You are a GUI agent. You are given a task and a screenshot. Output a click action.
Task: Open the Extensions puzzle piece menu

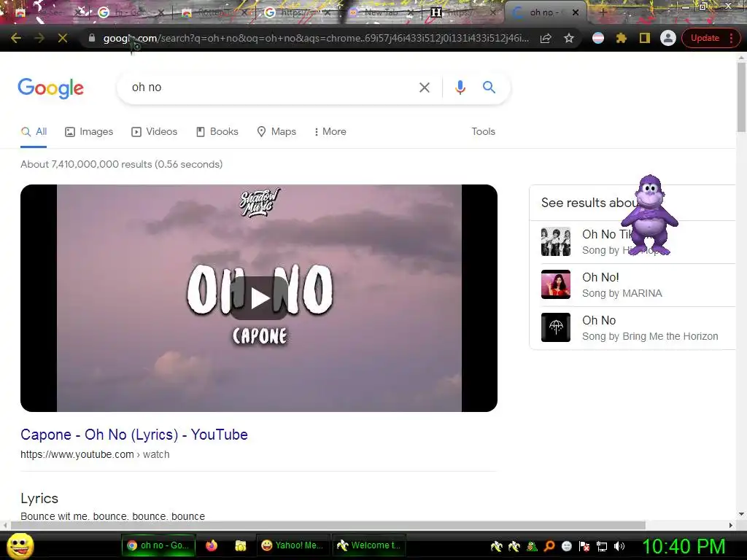622,38
